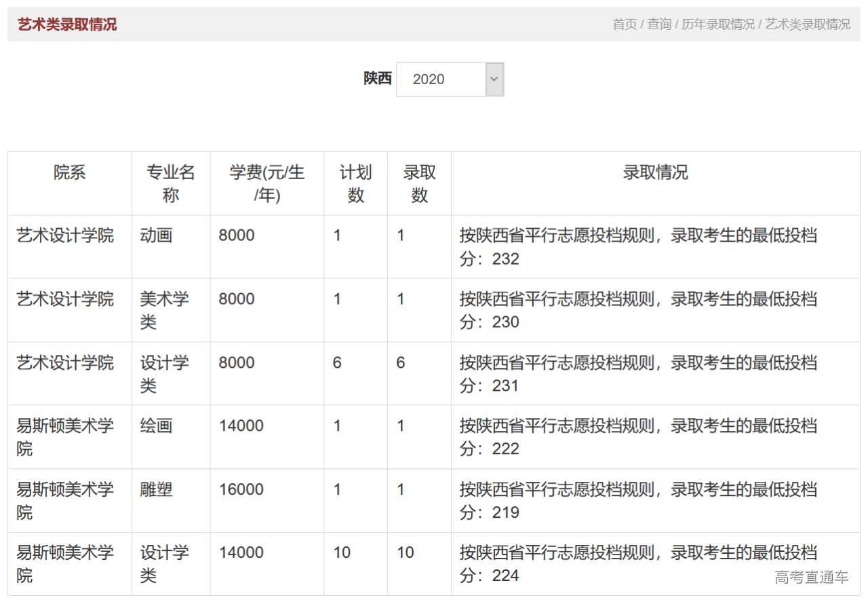Screen dimensions: 868x604
Task: Open the year selection dropdown
Action: (x=450, y=79)
